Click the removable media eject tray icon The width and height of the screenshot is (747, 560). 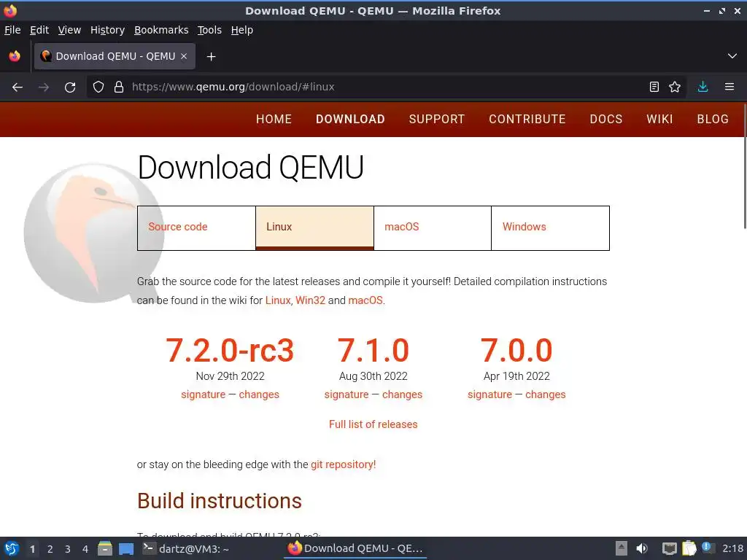622,548
